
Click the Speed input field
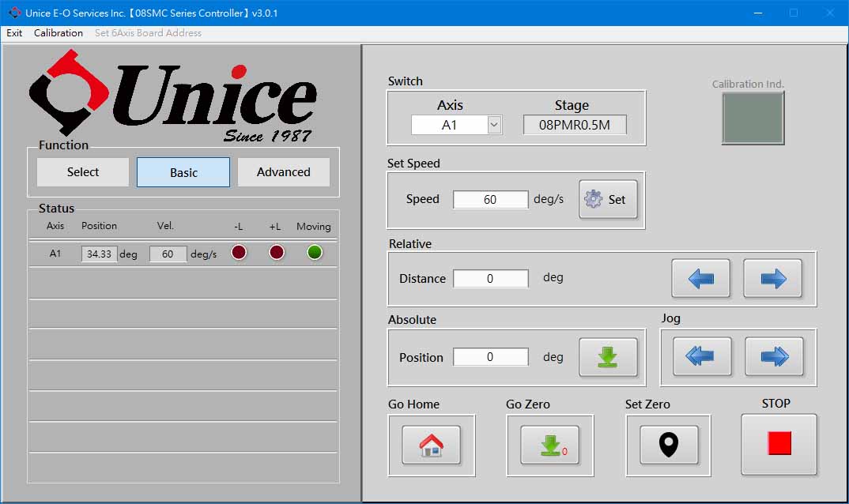click(491, 199)
